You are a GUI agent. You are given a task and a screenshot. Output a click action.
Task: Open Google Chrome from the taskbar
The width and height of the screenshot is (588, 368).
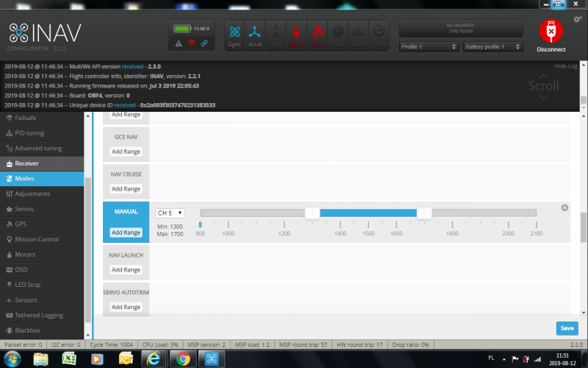(182, 358)
